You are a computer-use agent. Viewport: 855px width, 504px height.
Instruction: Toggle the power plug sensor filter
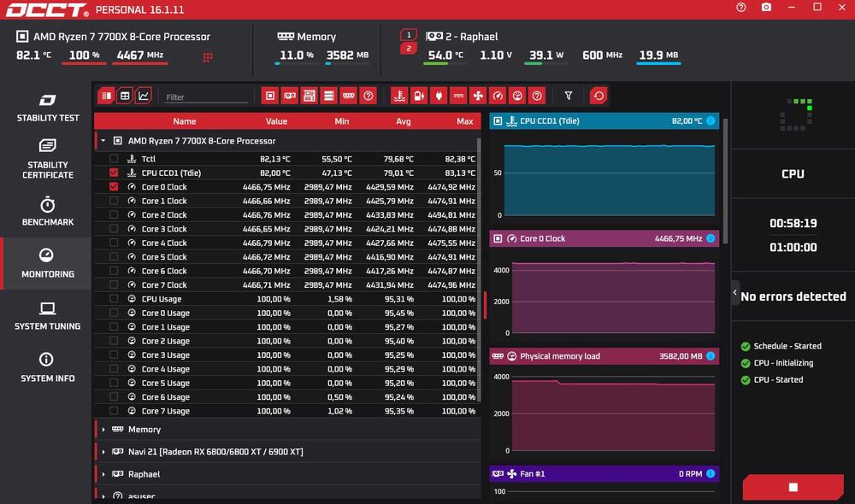(439, 96)
